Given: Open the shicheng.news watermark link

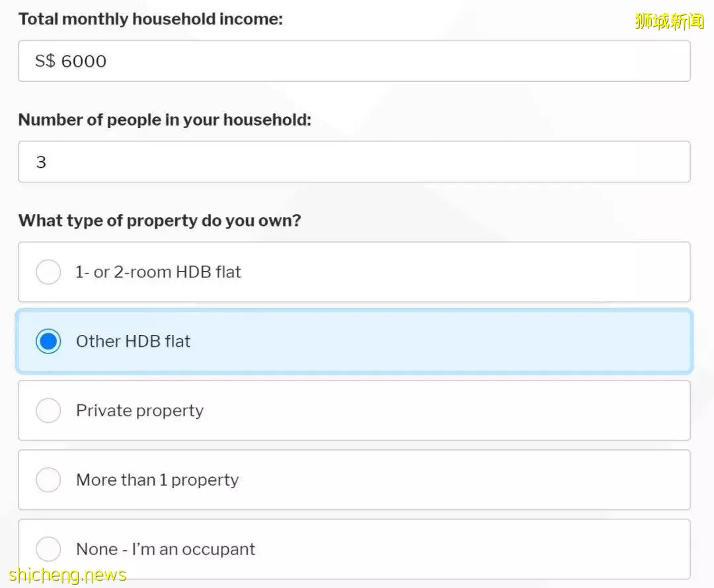Looking at the screenshot, I should coord(67,575).
